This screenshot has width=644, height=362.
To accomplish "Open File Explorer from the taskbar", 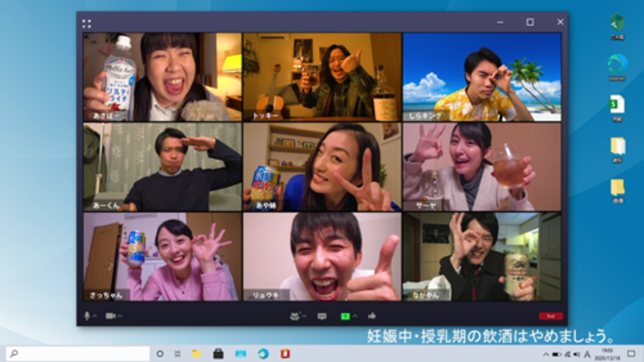I will coord(197,353).
